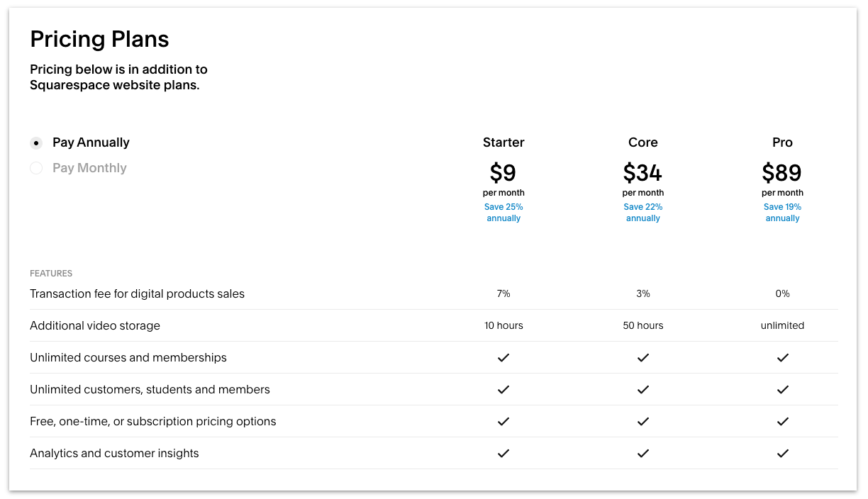This screenshot has height=499, width=868.
Task: Click the Core checkmark for analytics row
Action: (642, 453)
